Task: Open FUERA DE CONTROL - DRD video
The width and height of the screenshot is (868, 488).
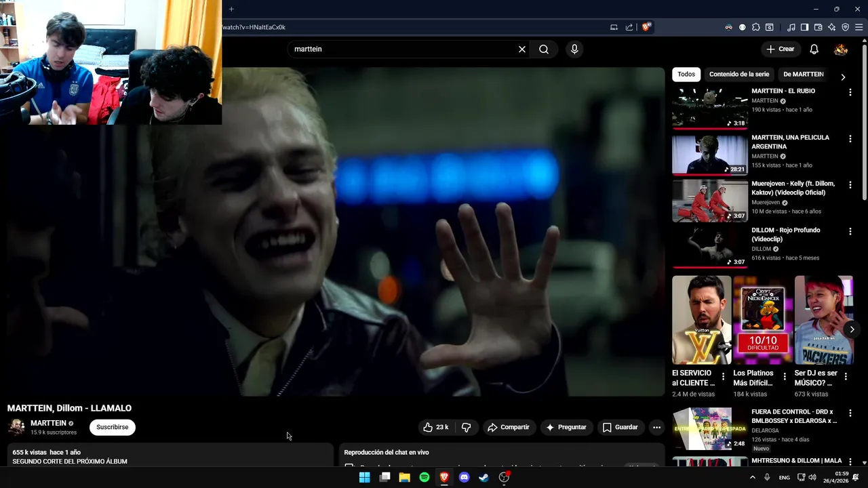Action: (x=710, y=428)
